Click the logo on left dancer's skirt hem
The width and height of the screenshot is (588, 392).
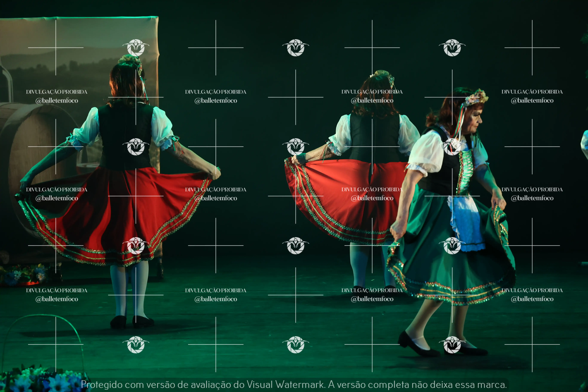coord(136,246)
